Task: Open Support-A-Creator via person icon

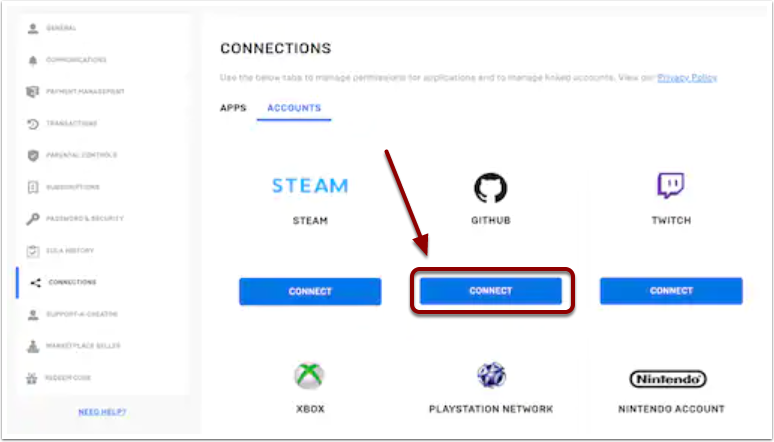Action: point(33,315)
